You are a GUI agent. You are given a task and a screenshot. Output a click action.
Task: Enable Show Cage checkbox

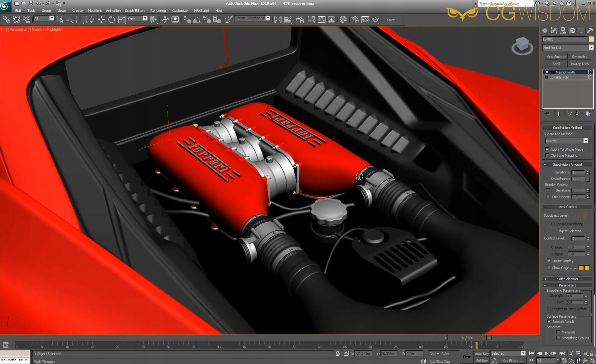[549, 268]
